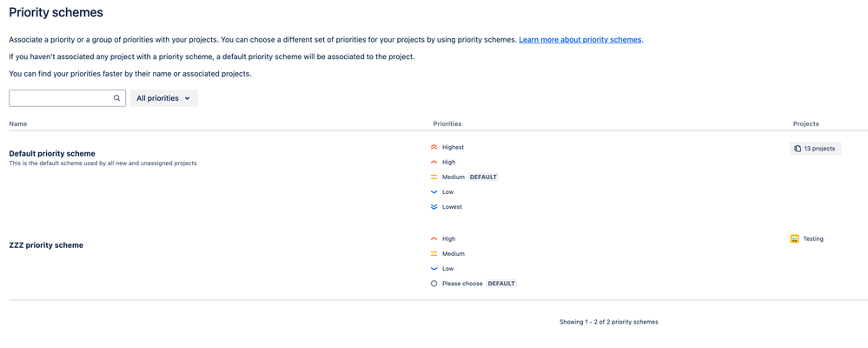Click the Low priority icon in ZZZ scheme
Image resolution: width=868 pixels, height=348 pixels.
434,269
